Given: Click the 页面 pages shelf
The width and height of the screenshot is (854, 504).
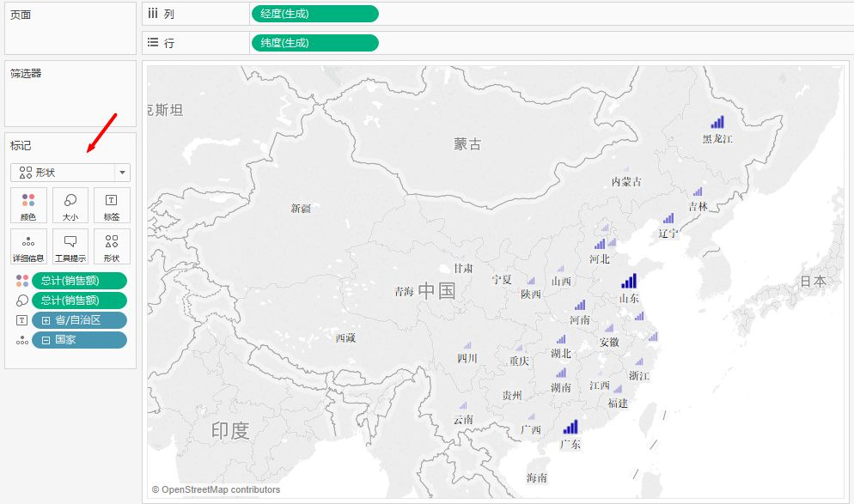Looking at the screenshot, I should (70, 28).
